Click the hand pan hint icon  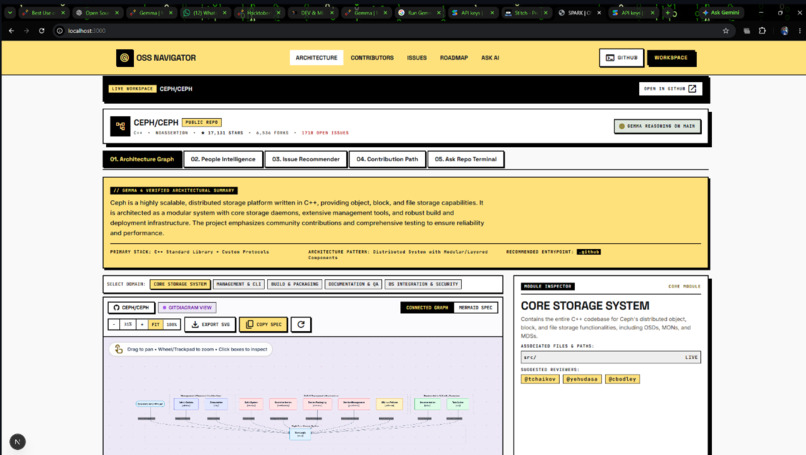[x=119, y=349]
